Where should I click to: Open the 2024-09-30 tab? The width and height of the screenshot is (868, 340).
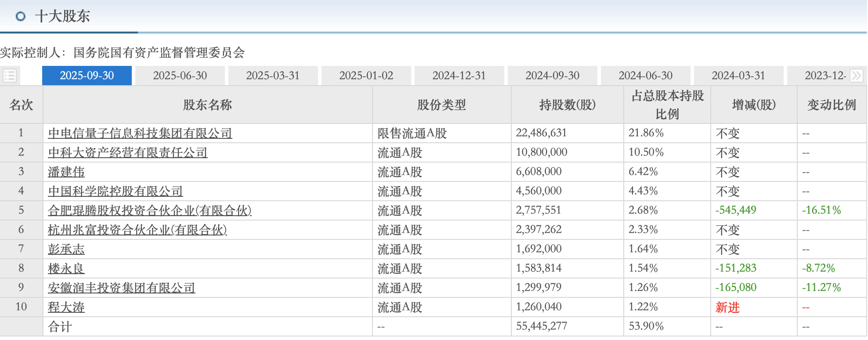[x=552, y=76]
